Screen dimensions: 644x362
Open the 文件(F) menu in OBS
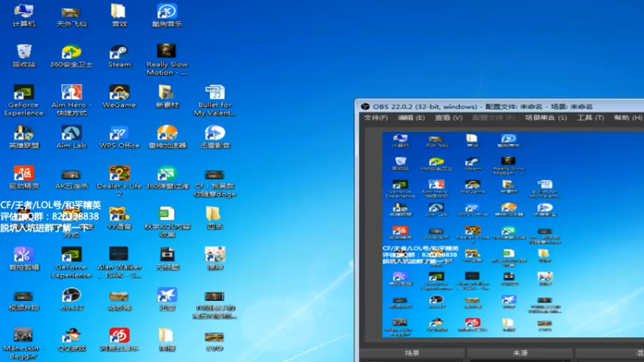point(375,117)
